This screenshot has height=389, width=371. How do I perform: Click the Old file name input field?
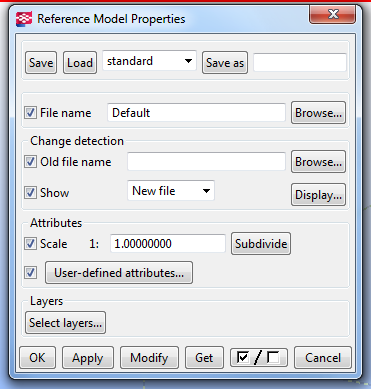point(206,162)
